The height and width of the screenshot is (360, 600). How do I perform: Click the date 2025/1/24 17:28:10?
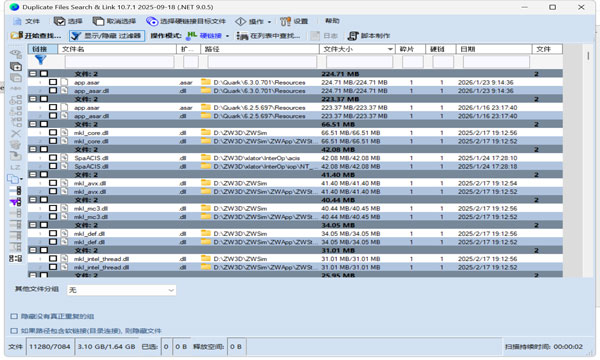click(x=487, y=158)
